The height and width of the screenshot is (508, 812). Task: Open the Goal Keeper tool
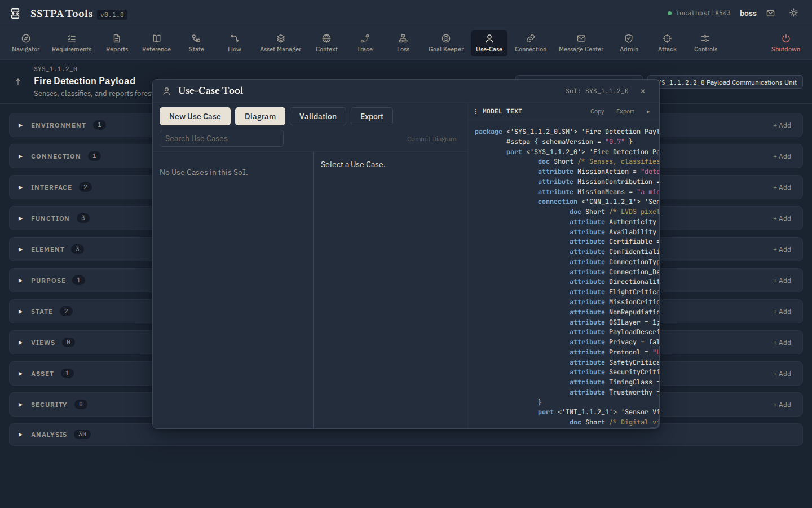(x=446, y=43)
